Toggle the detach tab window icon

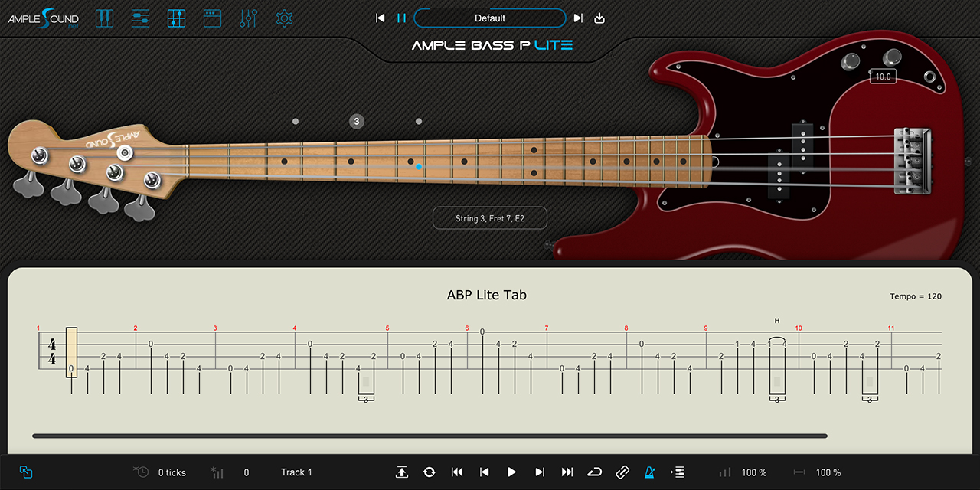point(26,472)
